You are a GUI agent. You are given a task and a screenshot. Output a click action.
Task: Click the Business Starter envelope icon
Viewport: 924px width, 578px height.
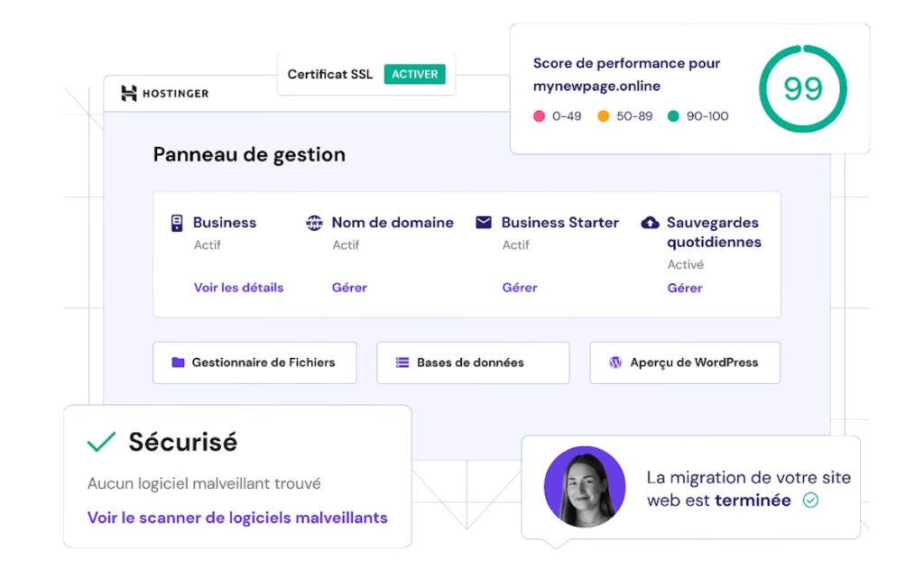click(x=484, y=223)
